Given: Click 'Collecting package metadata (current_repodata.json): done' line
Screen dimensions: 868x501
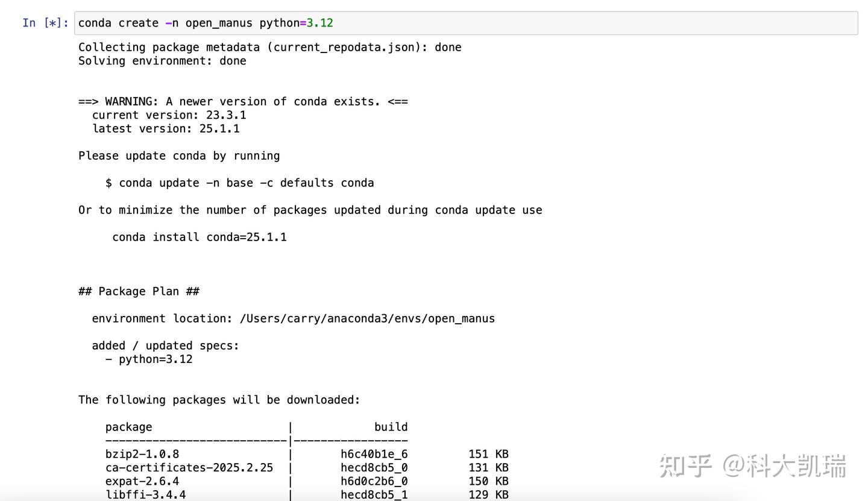Looking at the screenshot, I should click(x=270, y=47).
